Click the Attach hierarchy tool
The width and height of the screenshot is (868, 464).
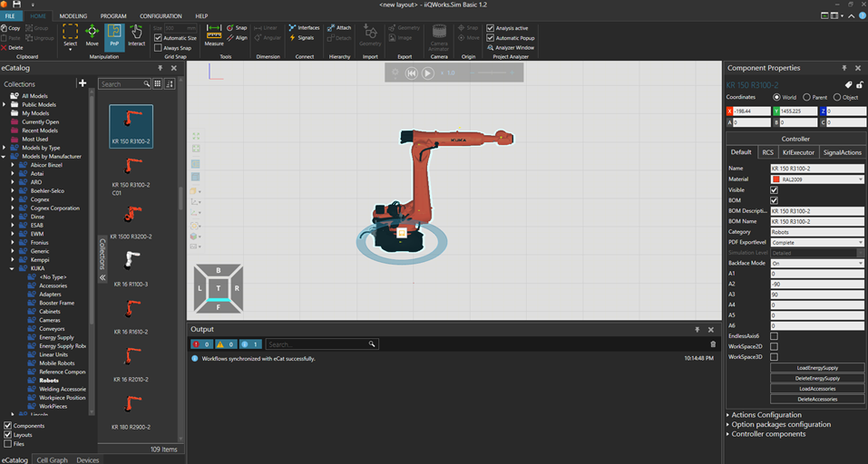coord(339,28)
